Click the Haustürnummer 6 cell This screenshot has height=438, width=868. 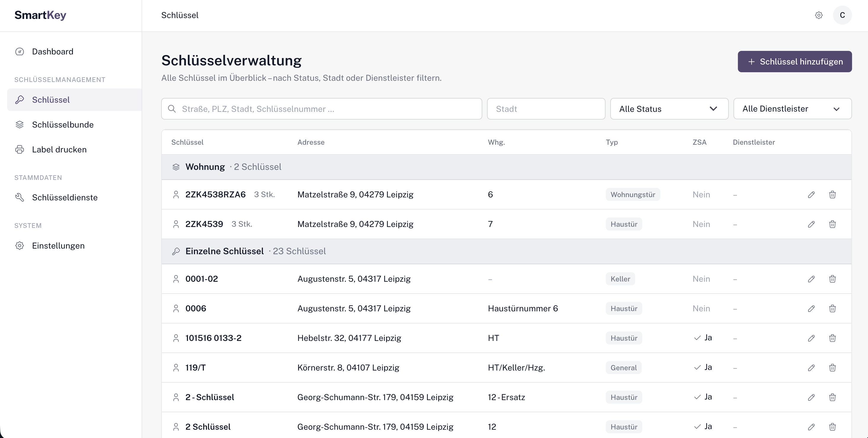pyautogui.click(x=523, y=308)
